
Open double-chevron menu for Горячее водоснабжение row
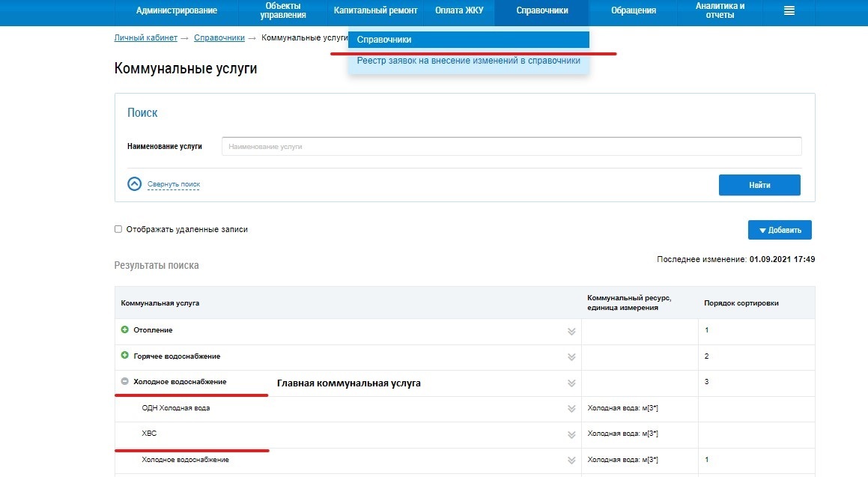[571, 357]
